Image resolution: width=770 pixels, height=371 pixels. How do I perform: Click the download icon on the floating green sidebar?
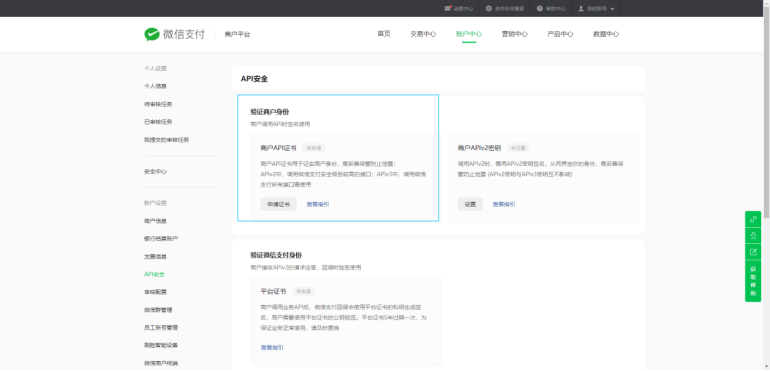point(753,235)
